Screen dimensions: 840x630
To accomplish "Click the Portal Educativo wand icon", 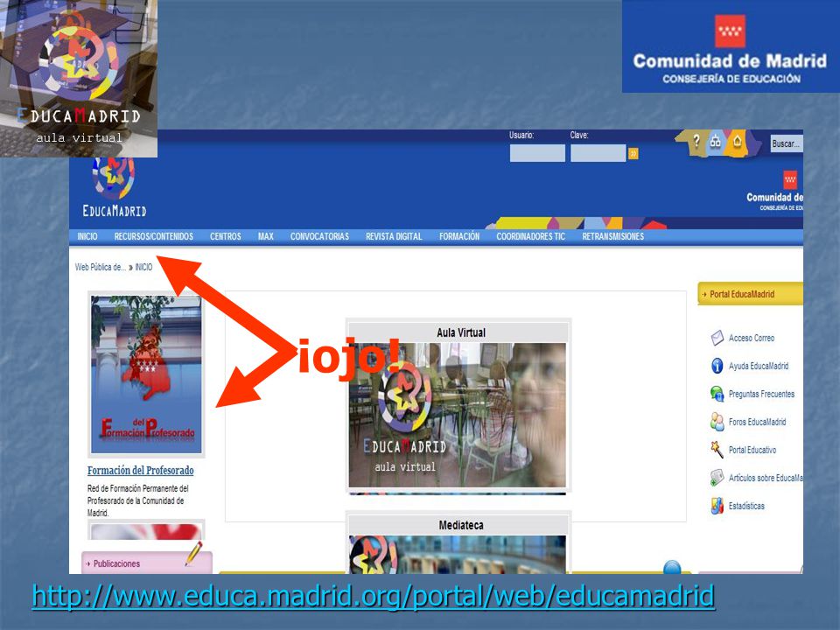I will click(x=717, y=450).
